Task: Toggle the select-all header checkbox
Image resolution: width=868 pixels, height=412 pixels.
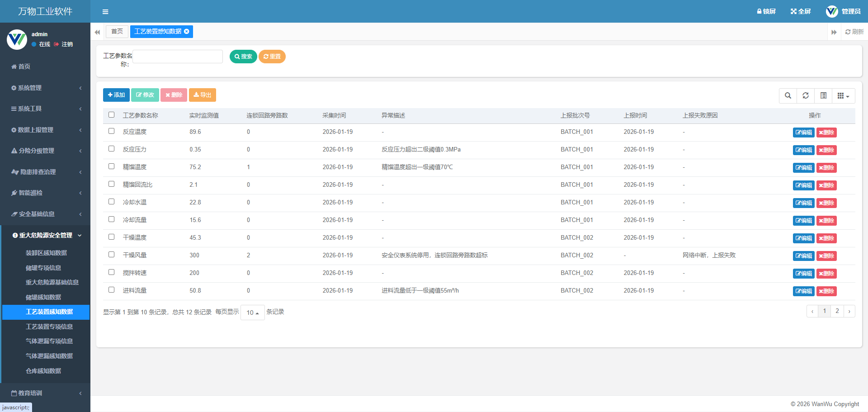Action: 112,115
